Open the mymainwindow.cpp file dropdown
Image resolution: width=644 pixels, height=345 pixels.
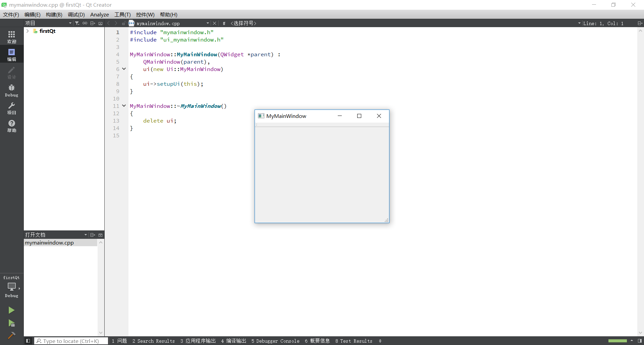[x=208, y=23]
